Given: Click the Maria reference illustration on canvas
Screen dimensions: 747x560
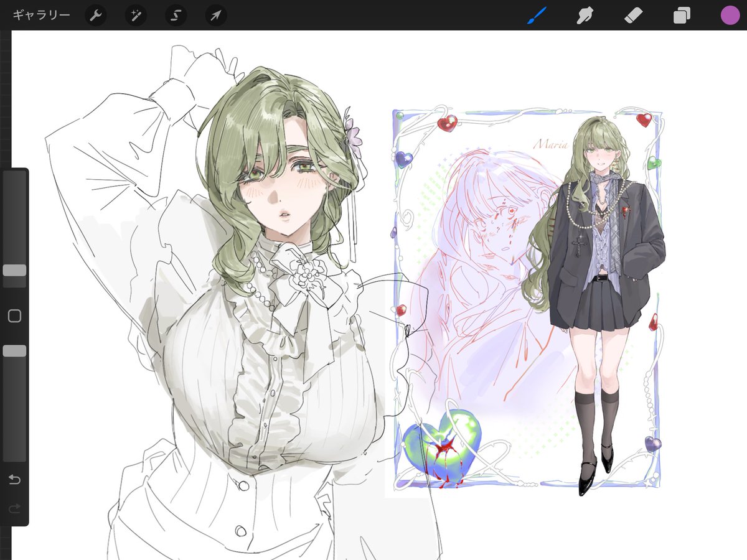Looking at the screenshot, I should (x=529, y=300).
